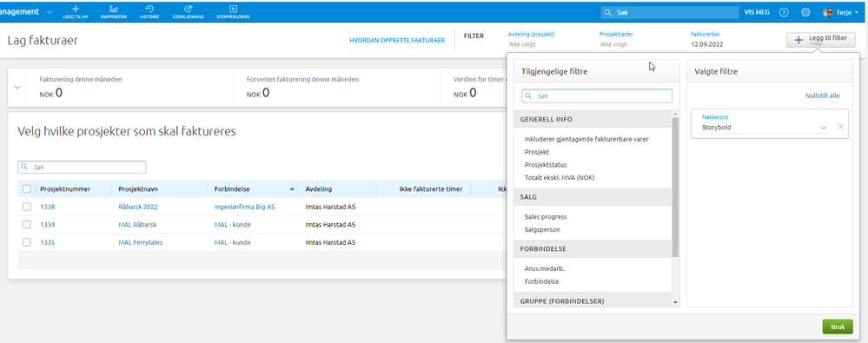The image size is (868, 343).
Task: Click the filter list scrollbar thumb
Action: (x=675, y=187)
